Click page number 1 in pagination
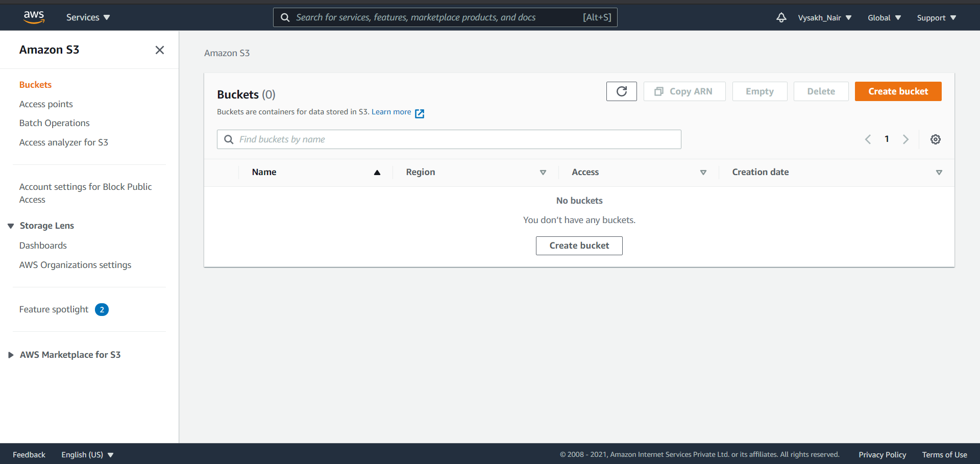This screenshot has width=980, height=464. pyautogui.click(x=887, y=139)
